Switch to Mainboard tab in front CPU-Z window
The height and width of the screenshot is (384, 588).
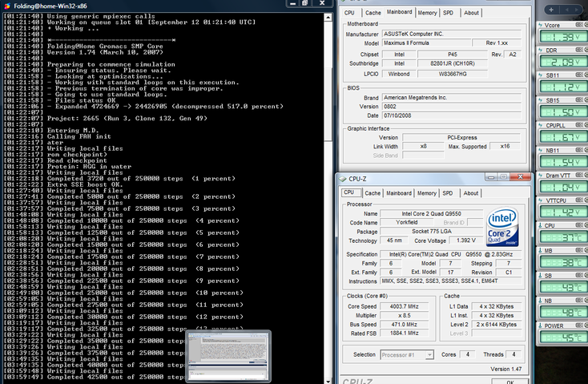pyautogui.click(x=399, y=193)
